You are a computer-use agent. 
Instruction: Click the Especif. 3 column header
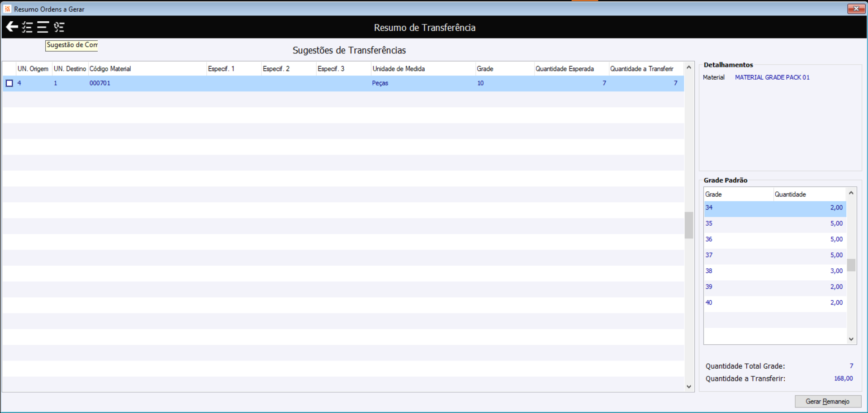pos(343,69)
